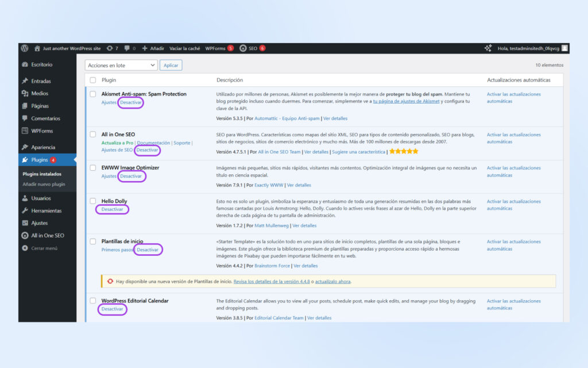The height and width of the screenshot is (368, 588).
Task: Toggle the select-all checkbox in the Plugin header
Action: (92, 80)
